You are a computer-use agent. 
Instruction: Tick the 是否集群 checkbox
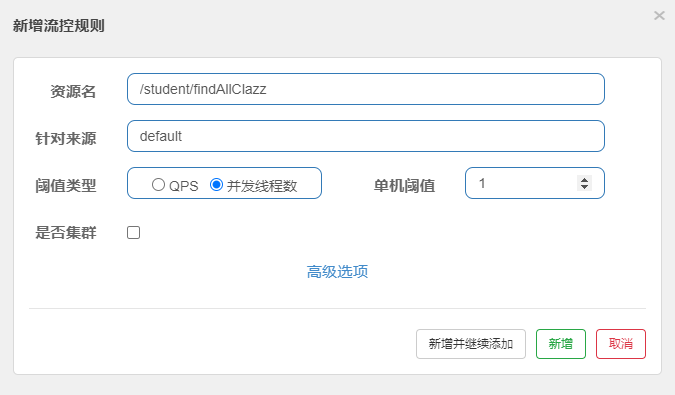133,232
